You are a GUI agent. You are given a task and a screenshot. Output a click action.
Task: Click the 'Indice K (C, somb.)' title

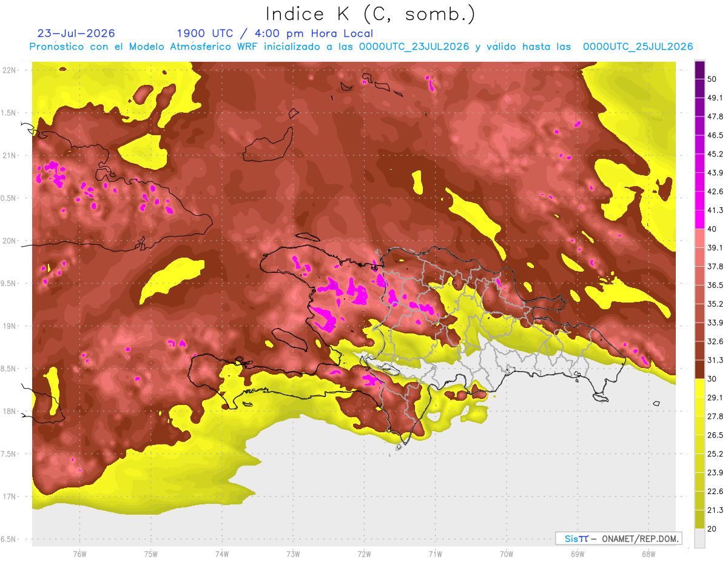(x=371, y=14)
